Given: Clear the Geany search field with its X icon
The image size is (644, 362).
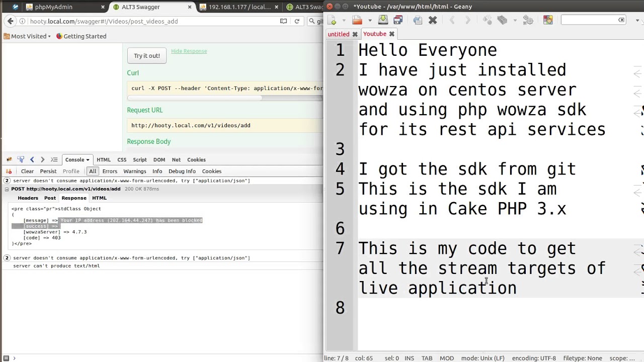Looking at the screenshot, I should click(622, 20).
